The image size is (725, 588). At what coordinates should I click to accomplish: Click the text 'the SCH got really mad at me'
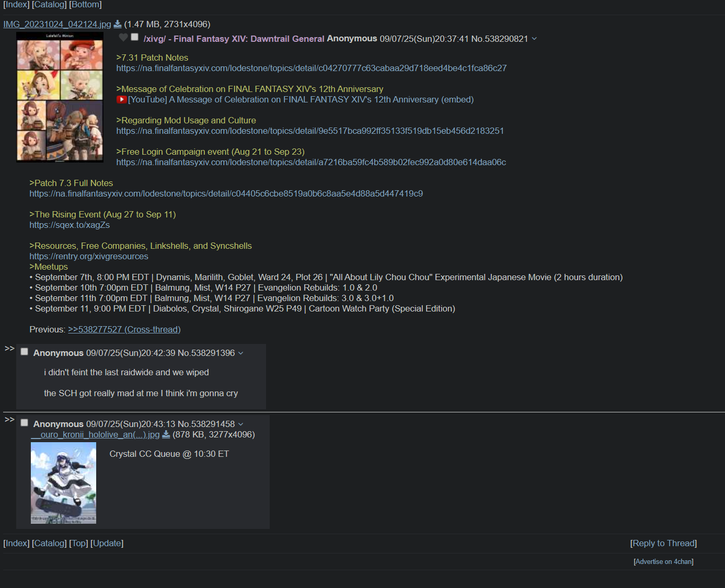(x=101, y=394)
